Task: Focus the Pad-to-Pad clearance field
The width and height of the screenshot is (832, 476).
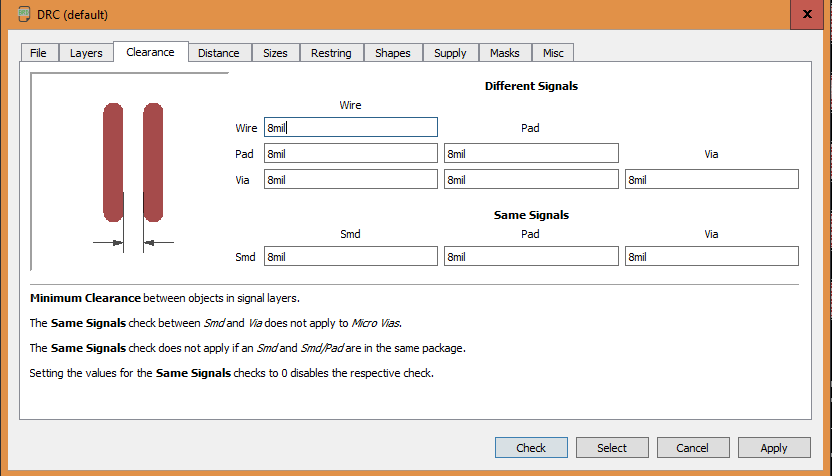Action: 530,153
